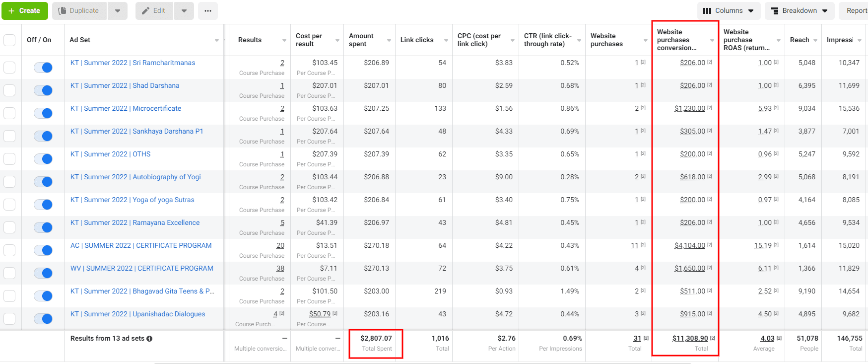This screenshot has height=364, width=868.
Task: Click the green Create button
Action: point(25,10)
